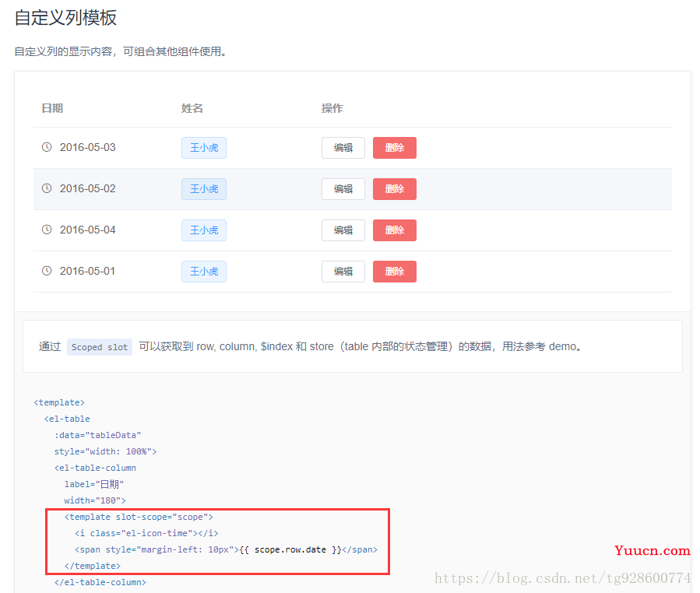700x593 pixels.
Task: Click the date text 2016-05-01
Action: [x=87, y=272]
